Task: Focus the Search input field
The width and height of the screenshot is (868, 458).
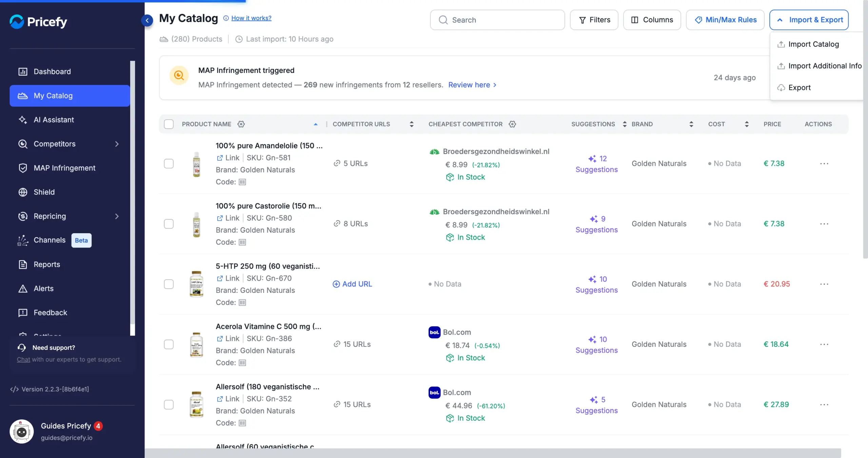Action: pos(497,20)
